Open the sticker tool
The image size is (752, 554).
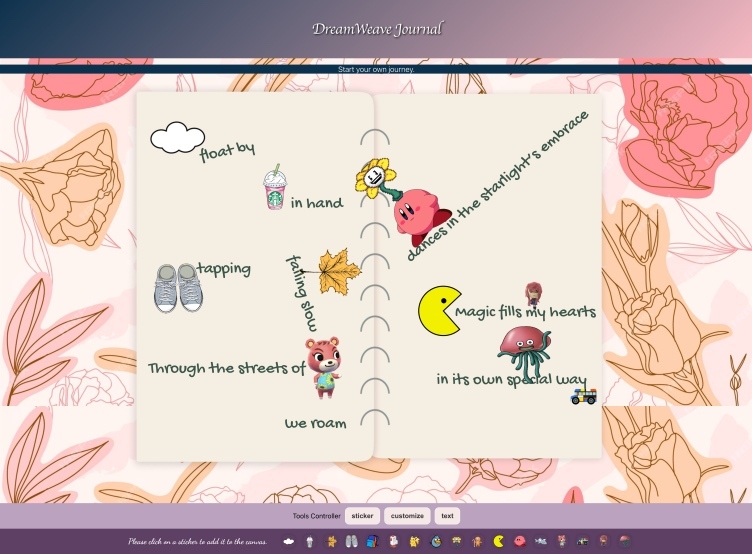(x=362, y=516)
